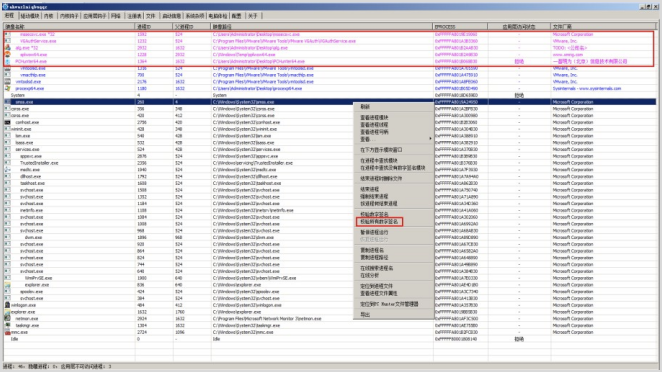The image size is (662, 372).
Task: Open the 应用层钩子 tab
Action: [x=95, y=16]
